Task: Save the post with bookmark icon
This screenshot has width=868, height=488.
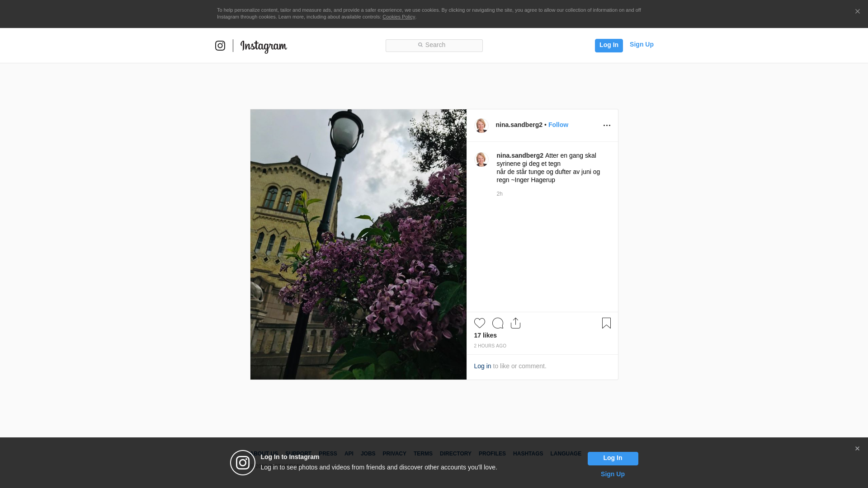Action: tap(606, 323)
